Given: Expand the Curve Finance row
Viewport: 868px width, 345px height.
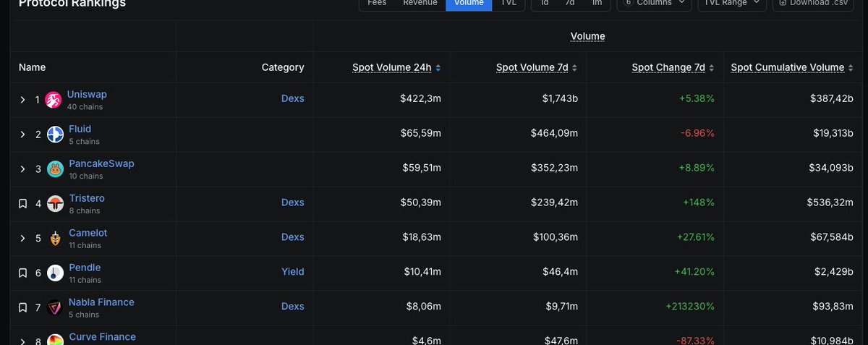Looking at the screenshot, I should coord(22,341).
